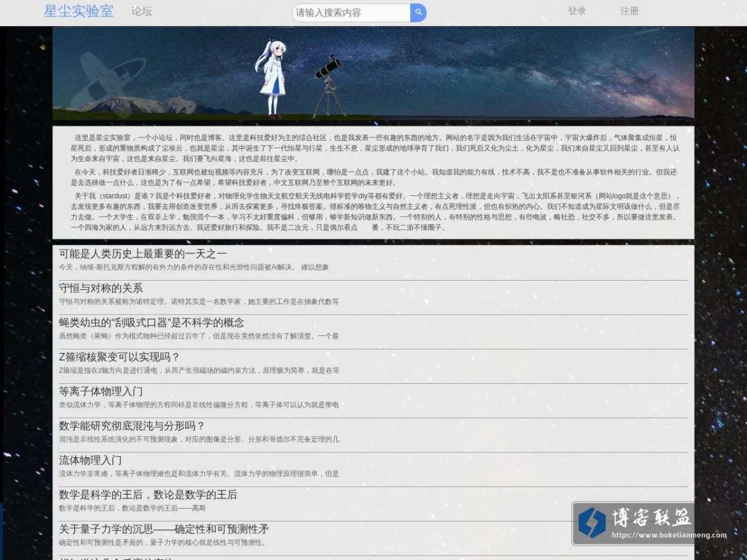Click excerpt starting Z箍缩是指在z轴方向
The width and height of the screenshot is (747, 560).
[x=199, y=371]
